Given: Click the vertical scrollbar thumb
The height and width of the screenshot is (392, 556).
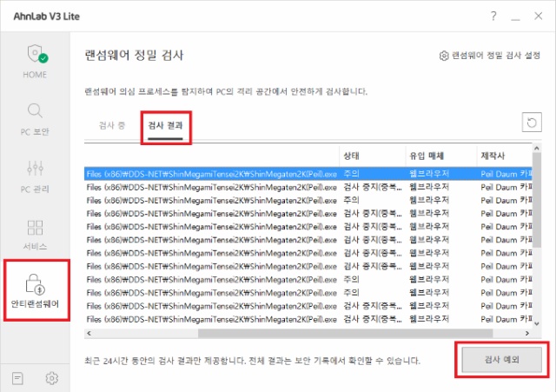Looking at the screenshot, I should [537, 201].
